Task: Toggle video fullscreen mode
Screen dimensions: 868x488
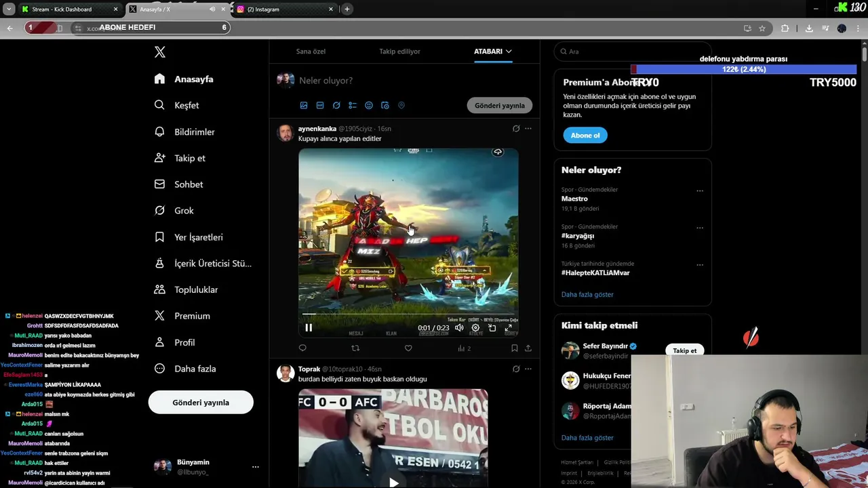Action: (509, 327)
